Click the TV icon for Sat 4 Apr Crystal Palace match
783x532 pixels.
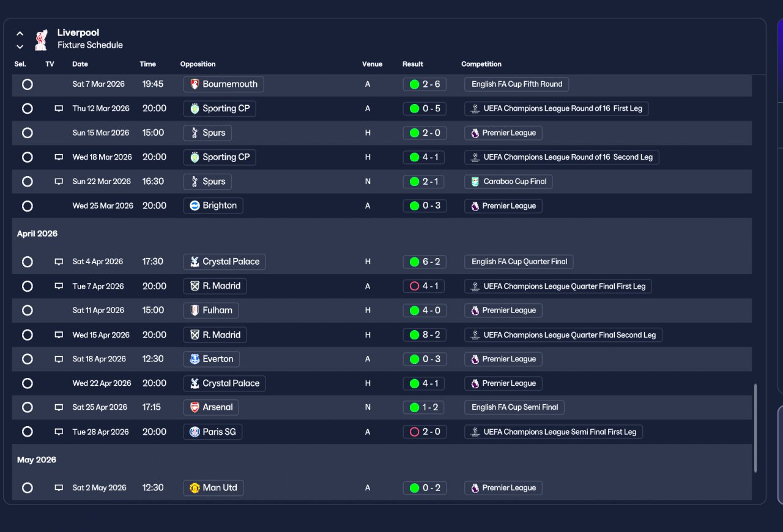pyautogui.click(x=59, y=262)
